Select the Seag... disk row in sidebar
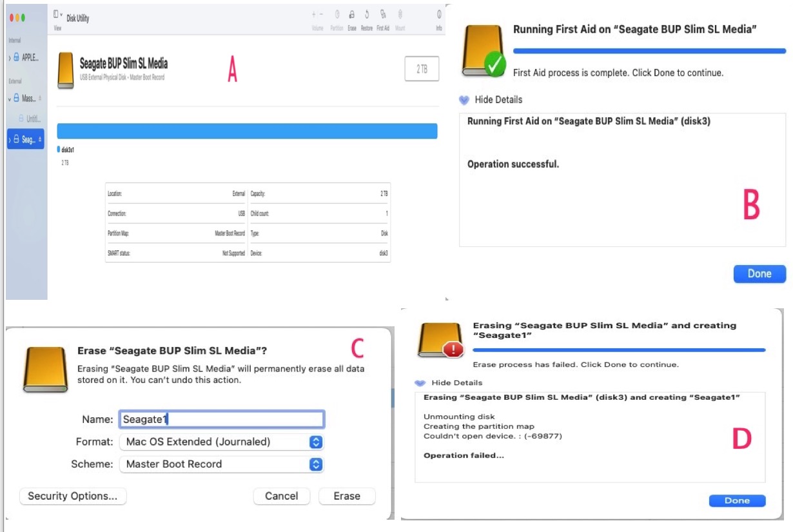 click(x=26, y=139)
